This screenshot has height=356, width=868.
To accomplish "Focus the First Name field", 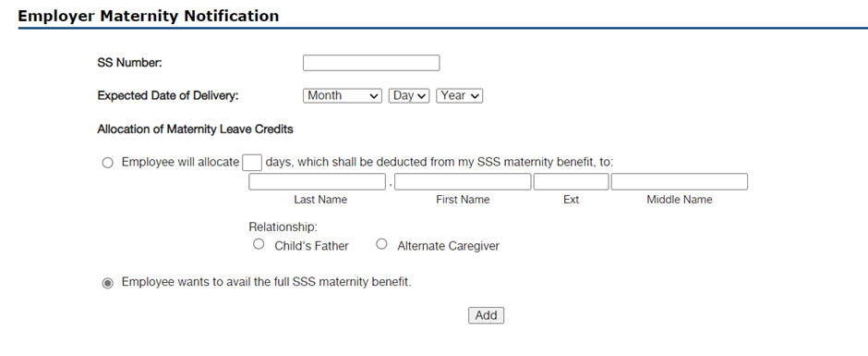I will click(463, 181).
